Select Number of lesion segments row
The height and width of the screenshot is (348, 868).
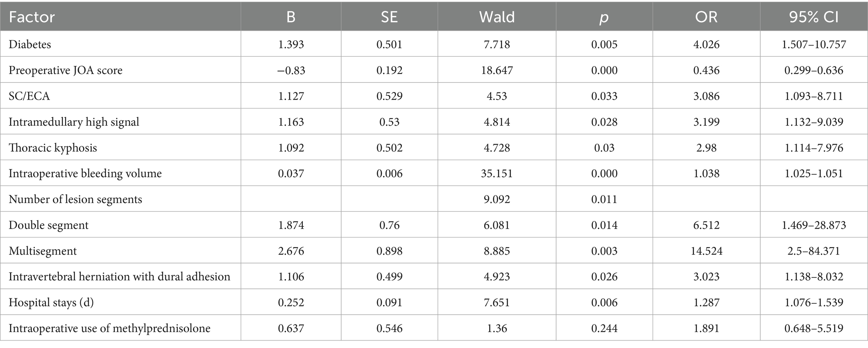tap(434, 199)
